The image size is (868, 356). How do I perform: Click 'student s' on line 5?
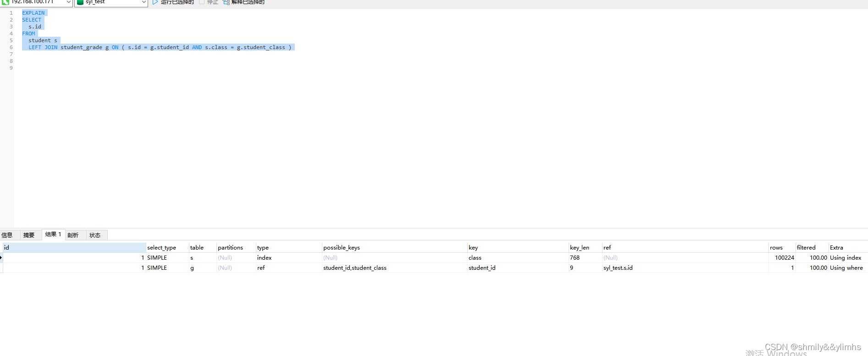pos(43,40)
